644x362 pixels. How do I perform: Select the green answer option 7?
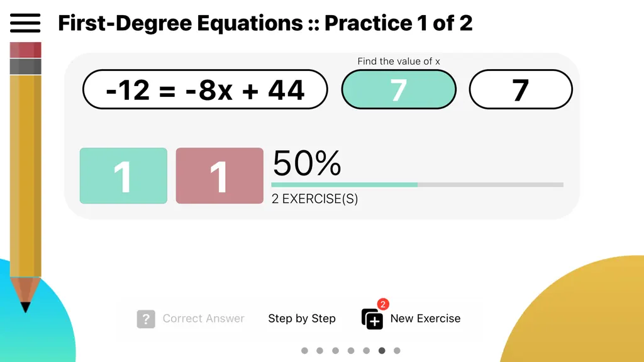click(x=398, y=89)
